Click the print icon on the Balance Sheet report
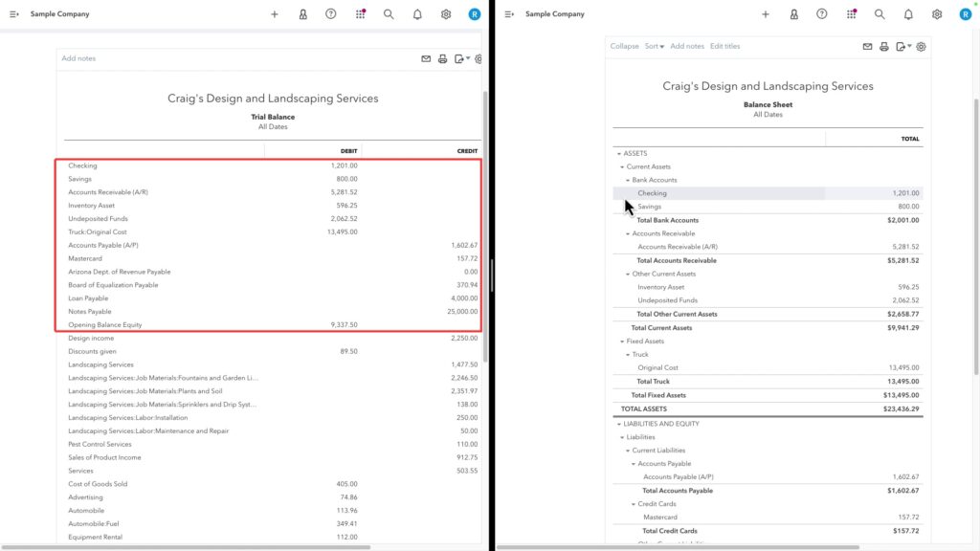 pyautogui.click(x=883, y=46)
